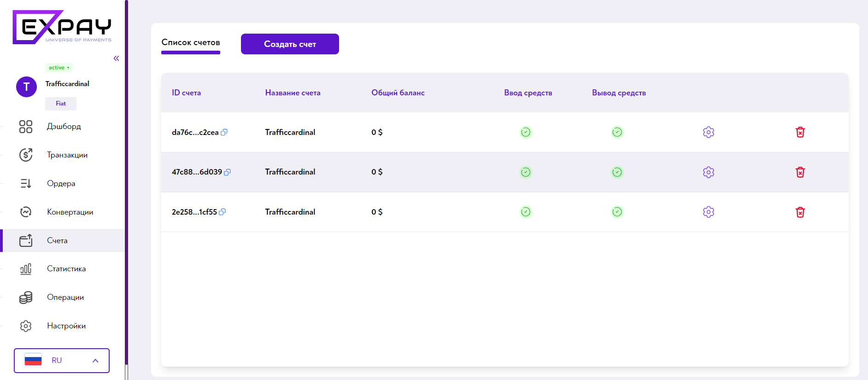Delete account 47c88...6d039 with trash icon
Image resolution: width=868 pixels, height=380 pixels.
pos(800,172)
